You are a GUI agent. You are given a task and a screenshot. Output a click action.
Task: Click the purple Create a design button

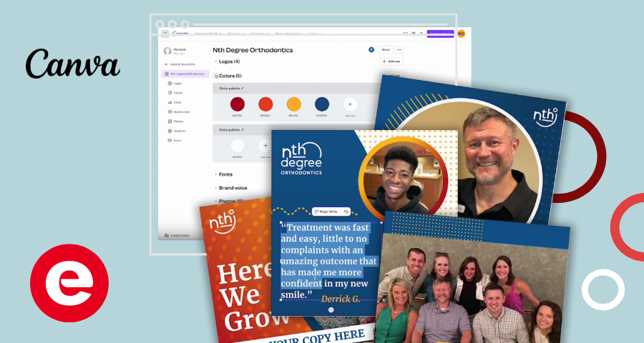[x=440, y=34]
